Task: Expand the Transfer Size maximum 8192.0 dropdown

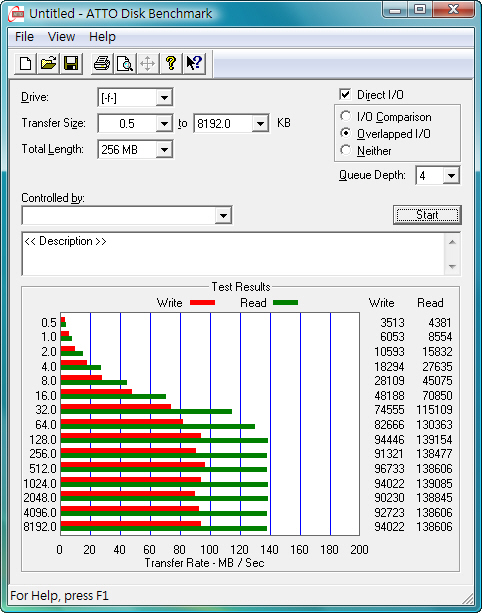Action: coord(260,124)
